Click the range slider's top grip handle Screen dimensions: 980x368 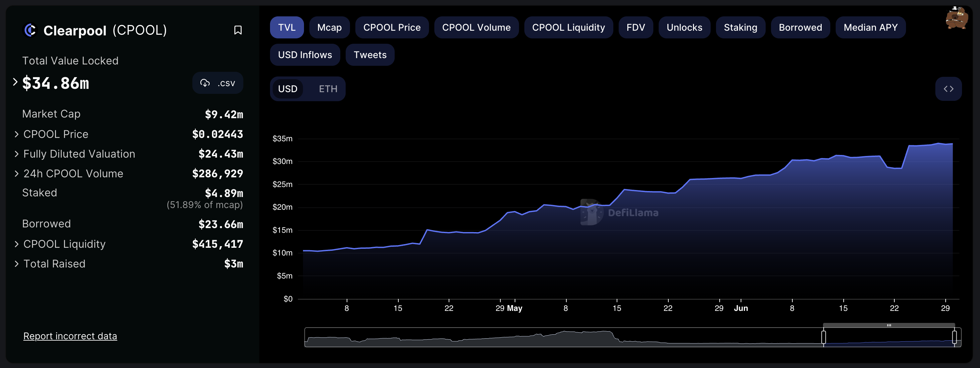tap(889, 325)
